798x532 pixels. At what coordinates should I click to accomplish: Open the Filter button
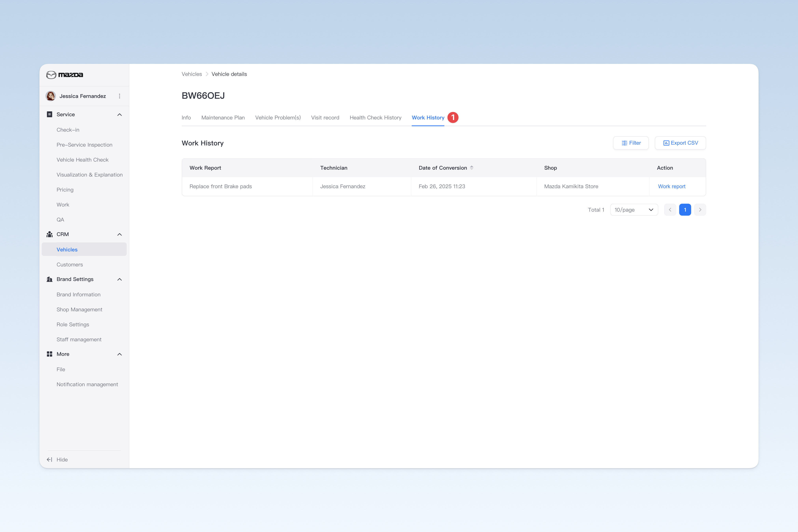point(631,143)
